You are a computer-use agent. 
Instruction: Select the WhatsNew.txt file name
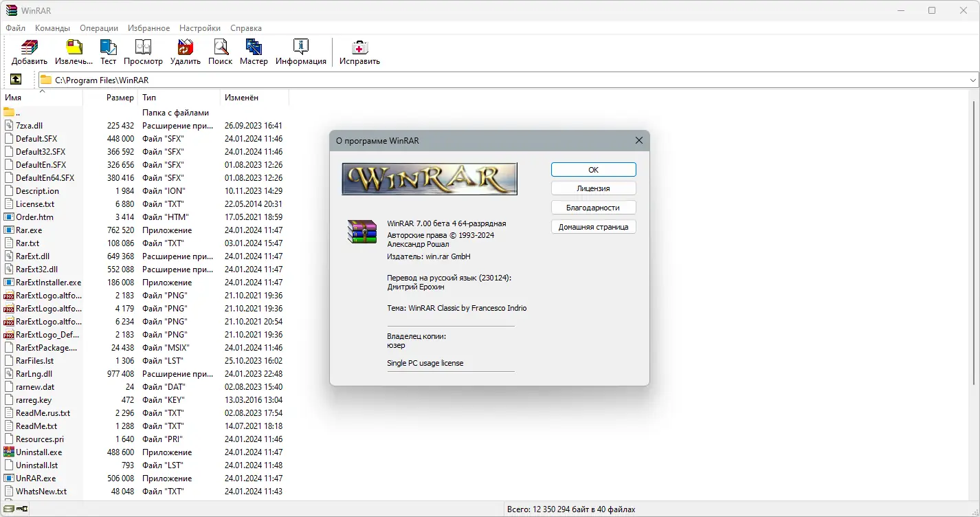[41, 492]
